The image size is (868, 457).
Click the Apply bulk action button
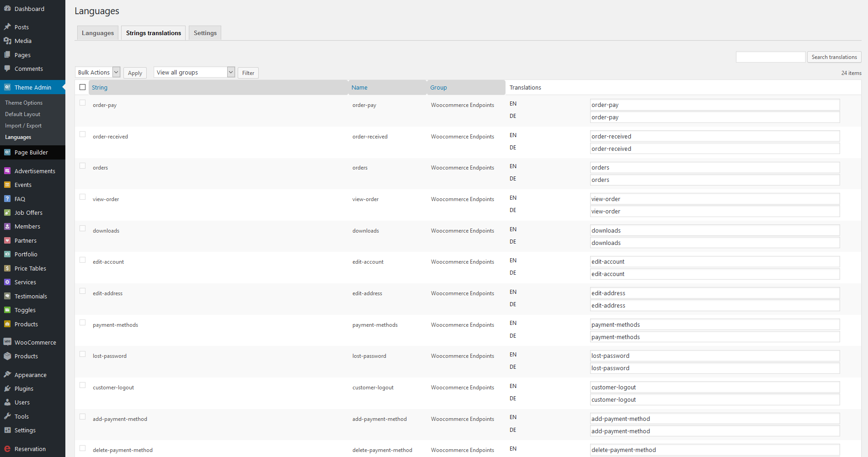(x=135, y=73)
